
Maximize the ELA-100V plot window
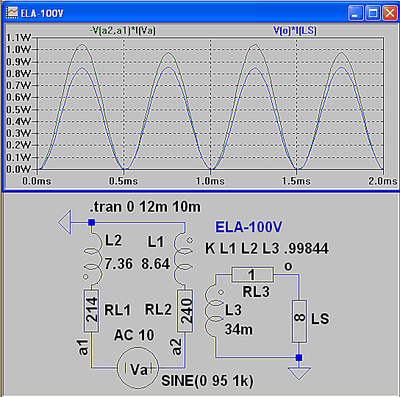(x=373, y=13)
